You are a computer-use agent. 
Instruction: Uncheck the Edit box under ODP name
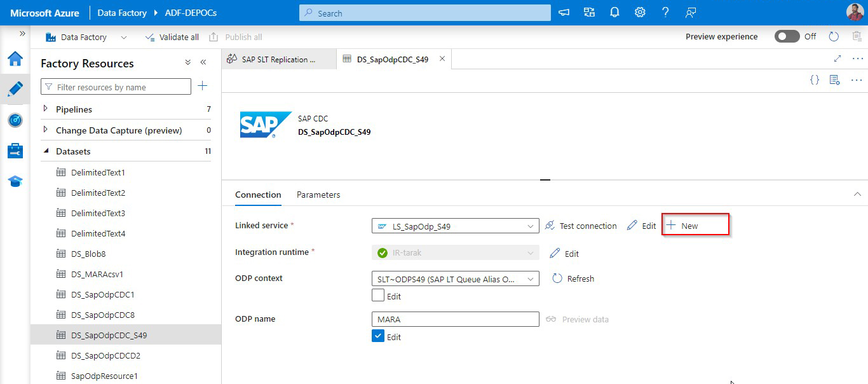tap(378, 336)
